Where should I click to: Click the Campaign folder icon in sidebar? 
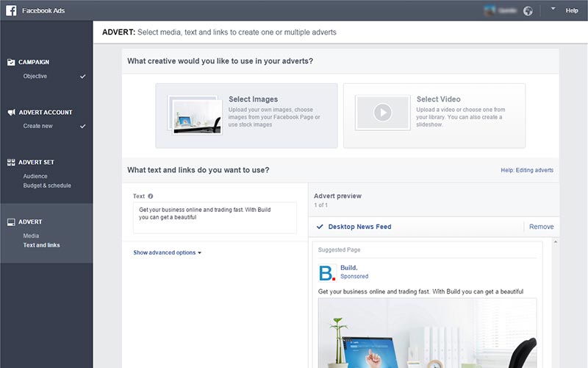(x=11, y=63)
